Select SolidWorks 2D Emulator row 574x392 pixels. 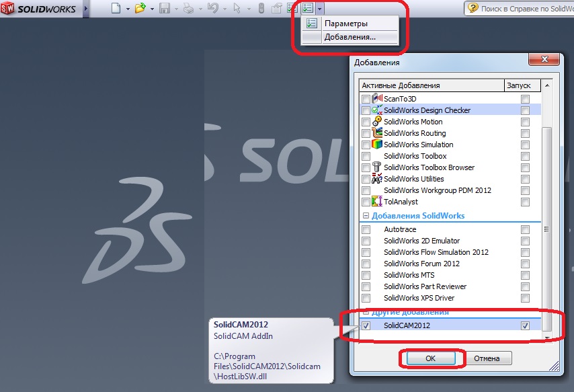click(x=450, y=241)
